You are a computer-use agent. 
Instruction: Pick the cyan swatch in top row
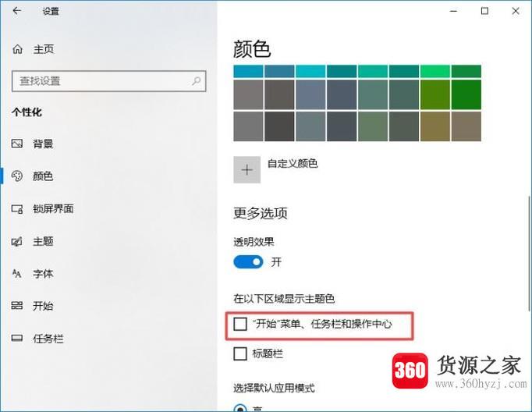point(310,72)
